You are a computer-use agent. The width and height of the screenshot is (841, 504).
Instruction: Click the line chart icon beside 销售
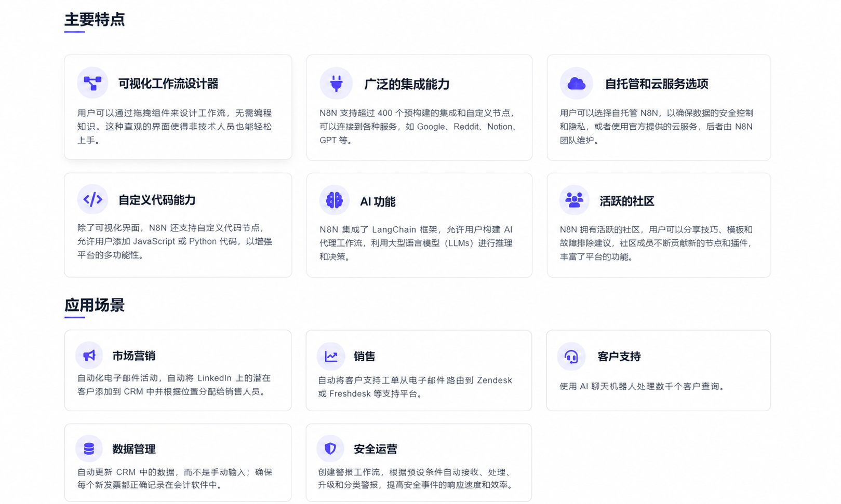pos(331,357)
